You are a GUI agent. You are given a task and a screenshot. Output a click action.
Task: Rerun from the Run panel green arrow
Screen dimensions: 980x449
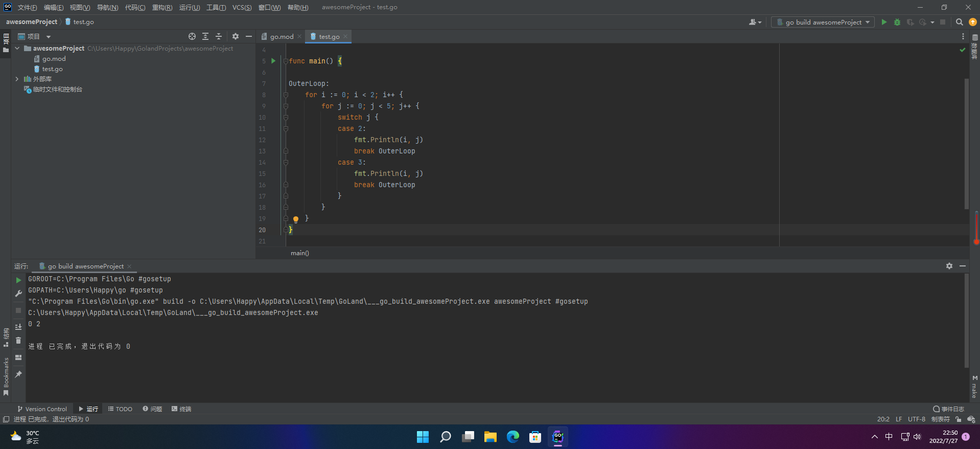18,280
